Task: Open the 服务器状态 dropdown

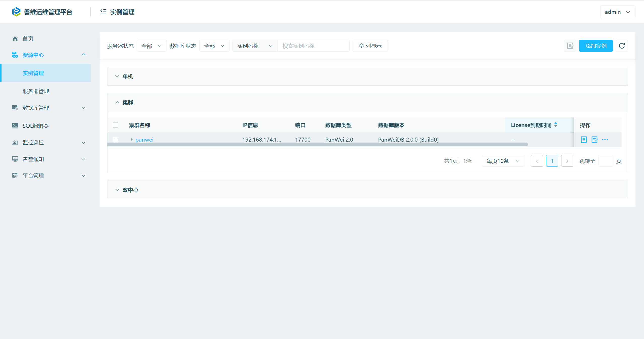Action: pos(151,46)
